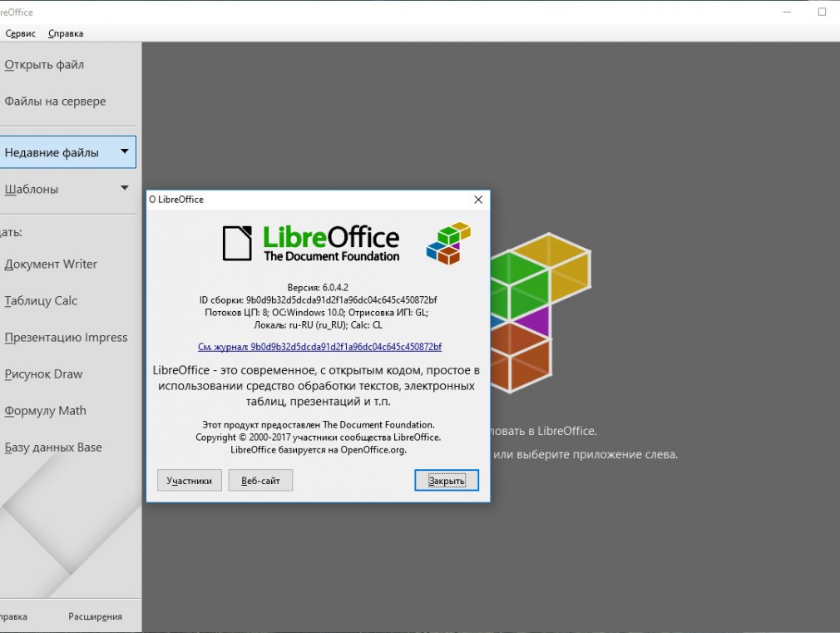Viewport: 840px width, 633px height.
Task: Click Открыть файл in Start Center
Action: [x=44, y=65]
